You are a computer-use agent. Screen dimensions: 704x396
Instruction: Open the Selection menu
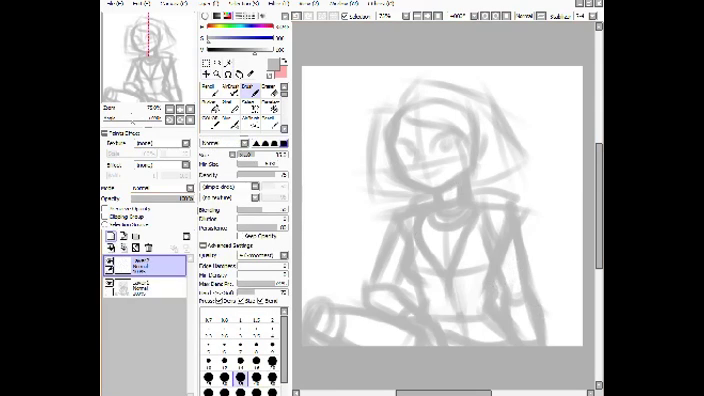tap(244, 3)
